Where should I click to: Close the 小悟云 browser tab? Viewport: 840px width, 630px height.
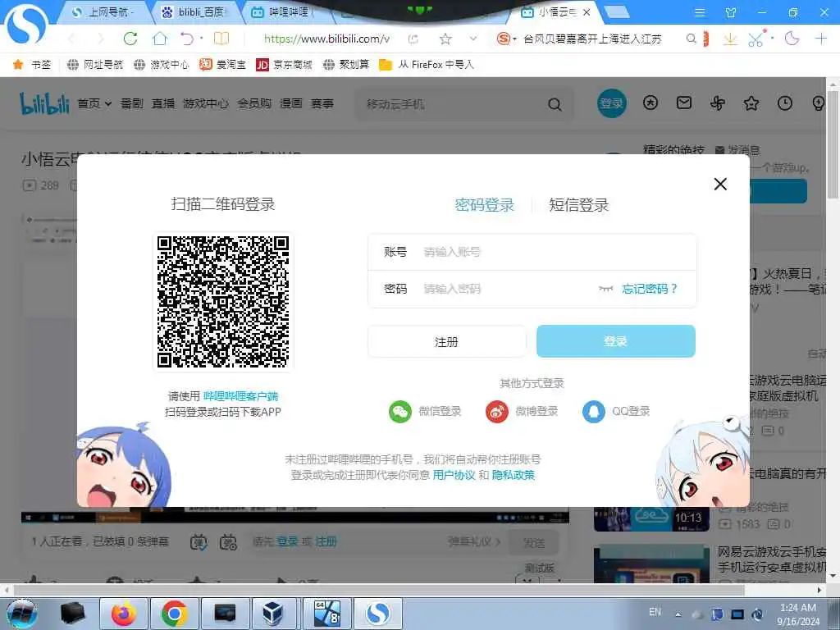(x=587, y=11)
